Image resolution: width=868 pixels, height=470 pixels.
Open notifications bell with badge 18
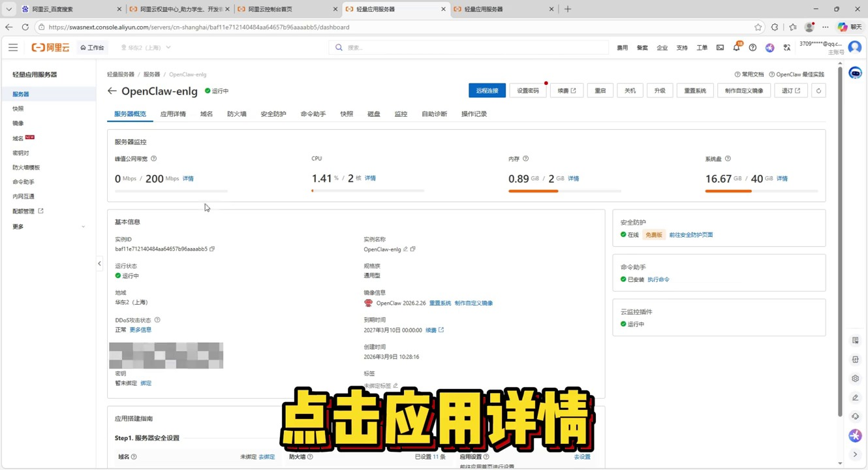tap(737, 48)
